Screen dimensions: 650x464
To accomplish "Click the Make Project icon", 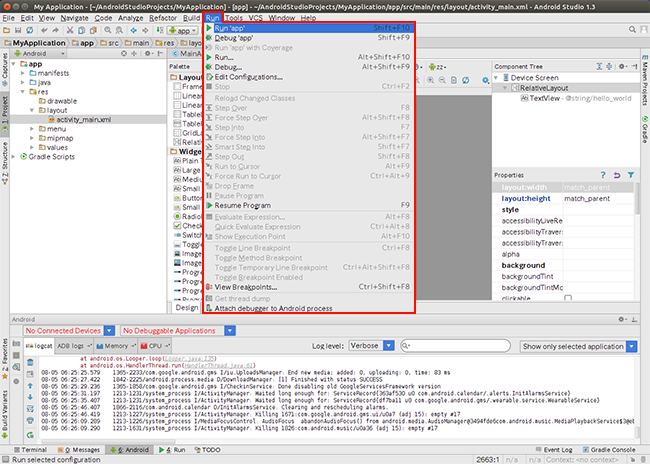I will 160,30.
